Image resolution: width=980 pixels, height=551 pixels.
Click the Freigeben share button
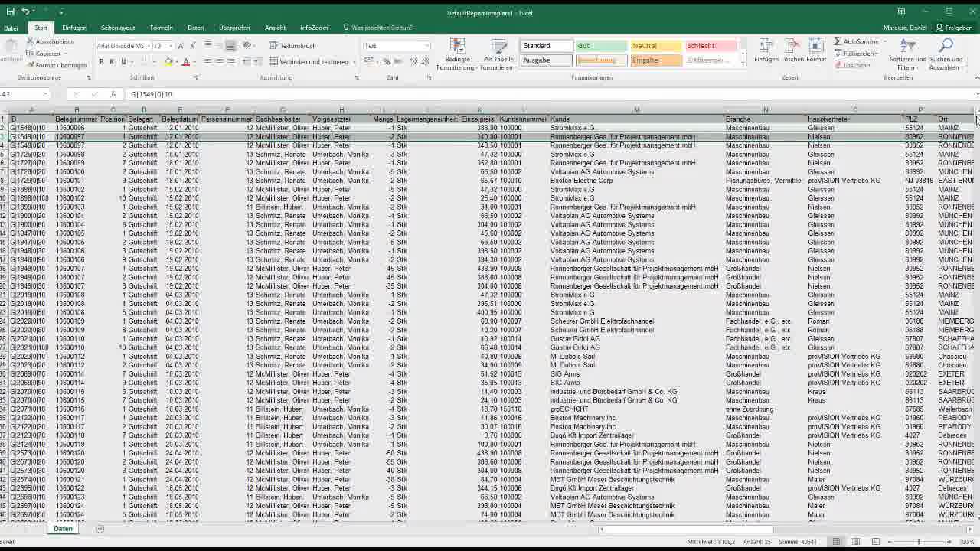click(x=954, y=28)
